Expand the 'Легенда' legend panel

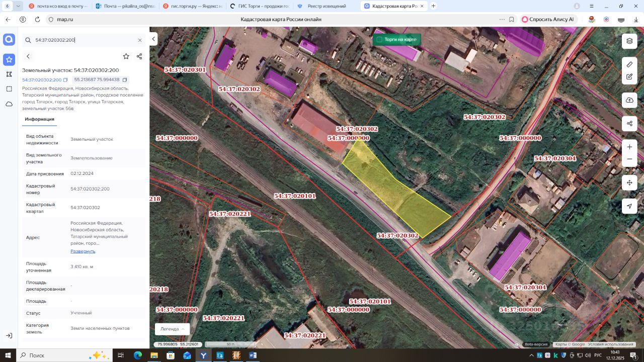(172, 329)
